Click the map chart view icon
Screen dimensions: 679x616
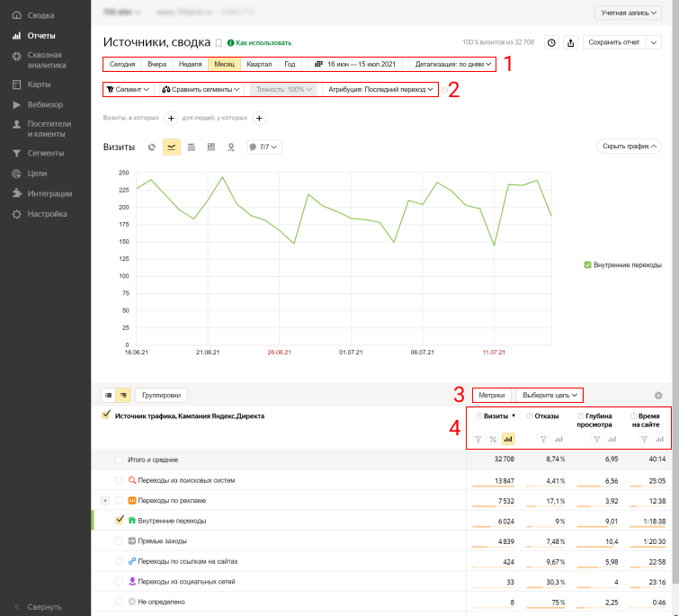point(231,147)
